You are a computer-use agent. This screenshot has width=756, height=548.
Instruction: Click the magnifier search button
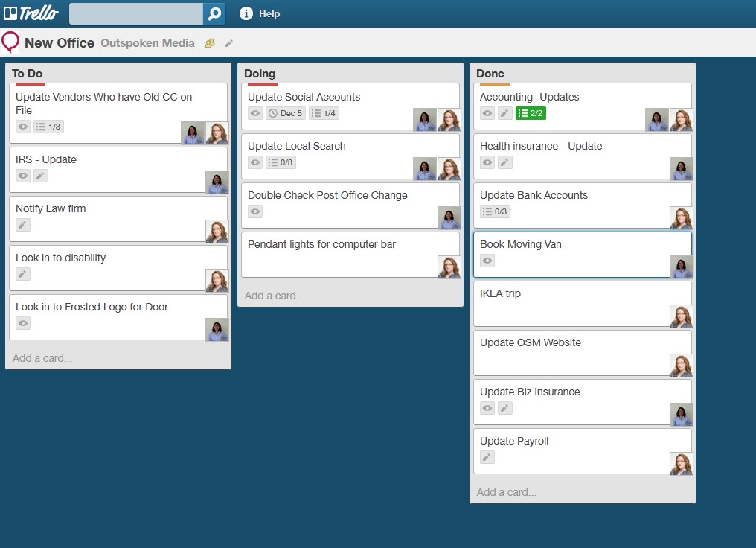[x=214, y=13]
